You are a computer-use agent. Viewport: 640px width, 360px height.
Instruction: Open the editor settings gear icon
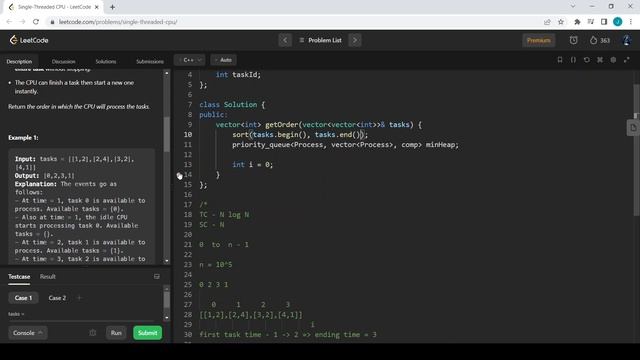click(613, 60)
